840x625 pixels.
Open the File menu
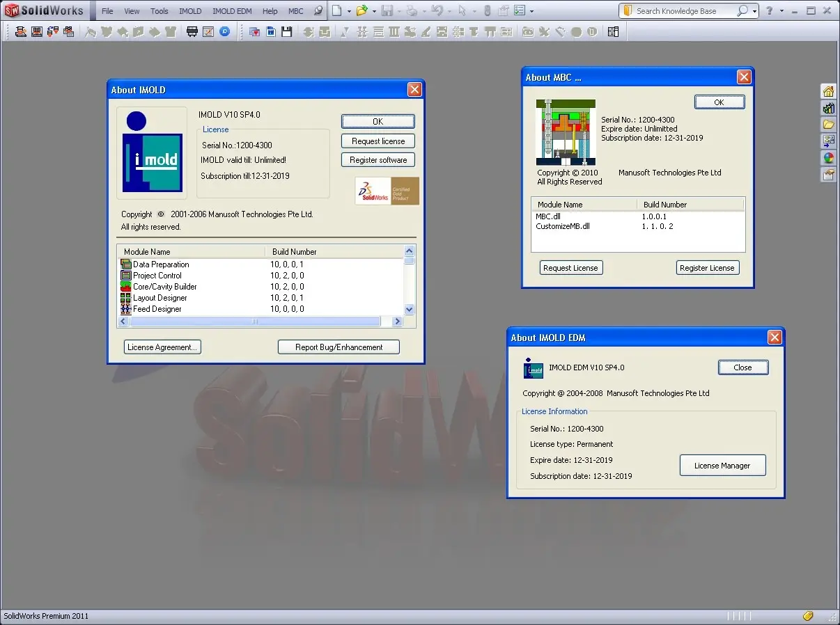point(107,11)
